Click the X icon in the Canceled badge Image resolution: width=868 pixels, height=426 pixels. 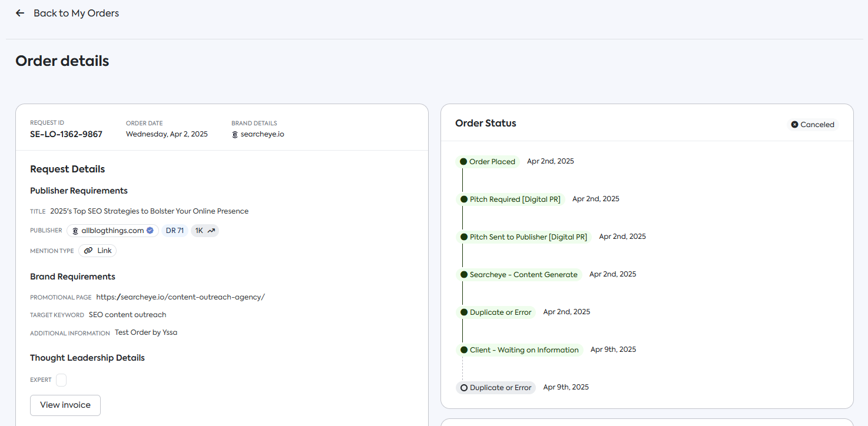tap(794, 125)
